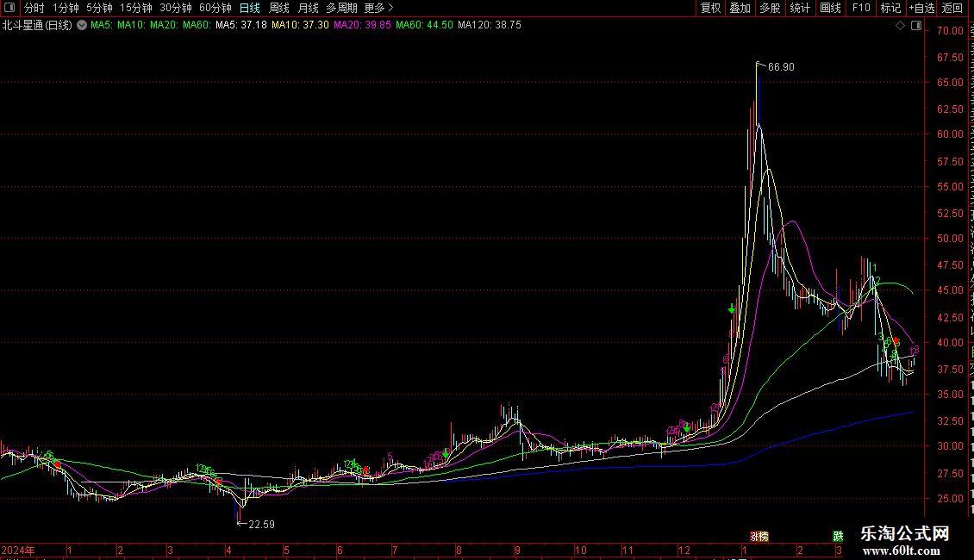Screen dimensions: 974x560
Task: Open the indicator dropdown beside 北斗星通(日线)
Action: point(82,26)
